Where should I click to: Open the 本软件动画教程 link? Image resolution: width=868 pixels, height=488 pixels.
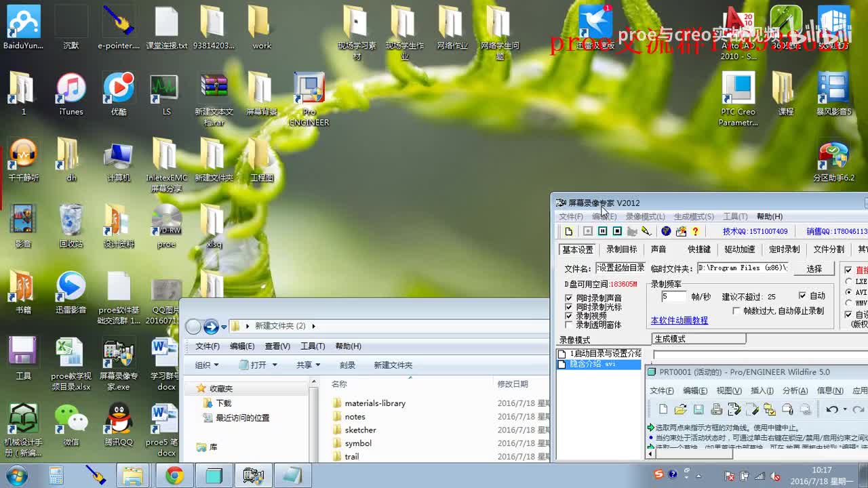tap(679, 320)
